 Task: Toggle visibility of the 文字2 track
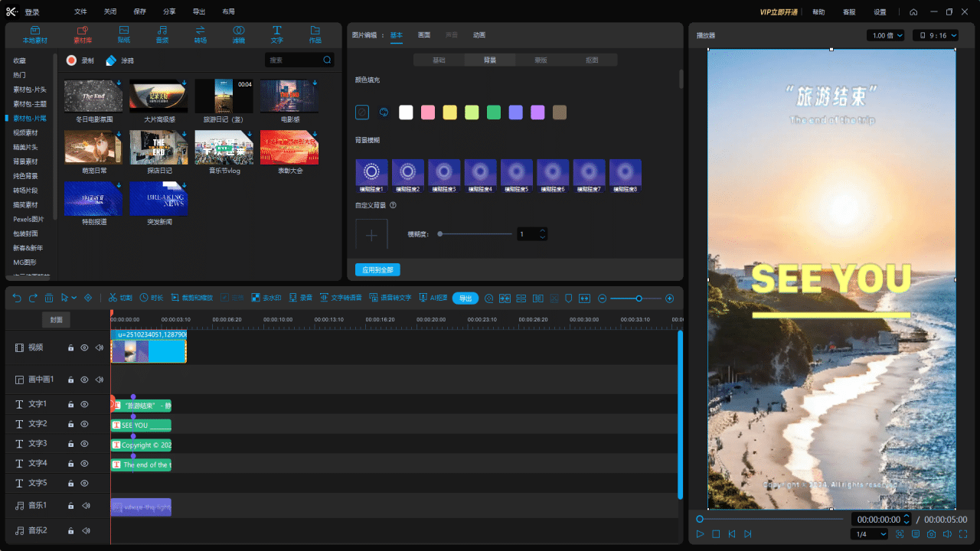click(x=84, y=424)
